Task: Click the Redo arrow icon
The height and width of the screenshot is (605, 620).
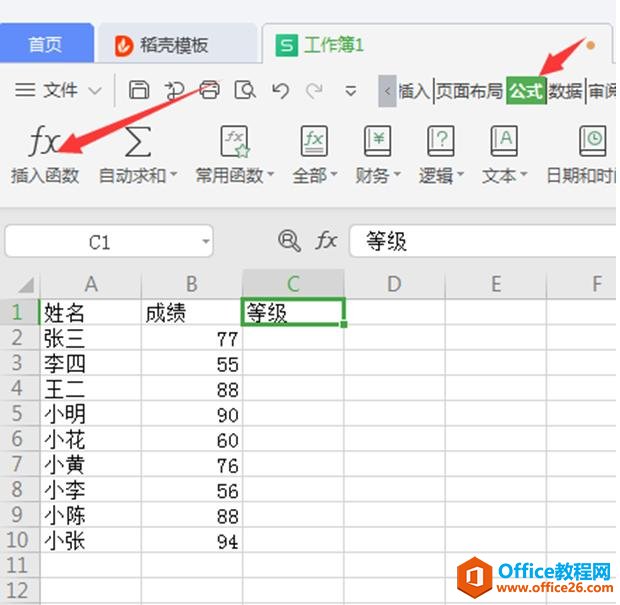Action: [314, 91]
